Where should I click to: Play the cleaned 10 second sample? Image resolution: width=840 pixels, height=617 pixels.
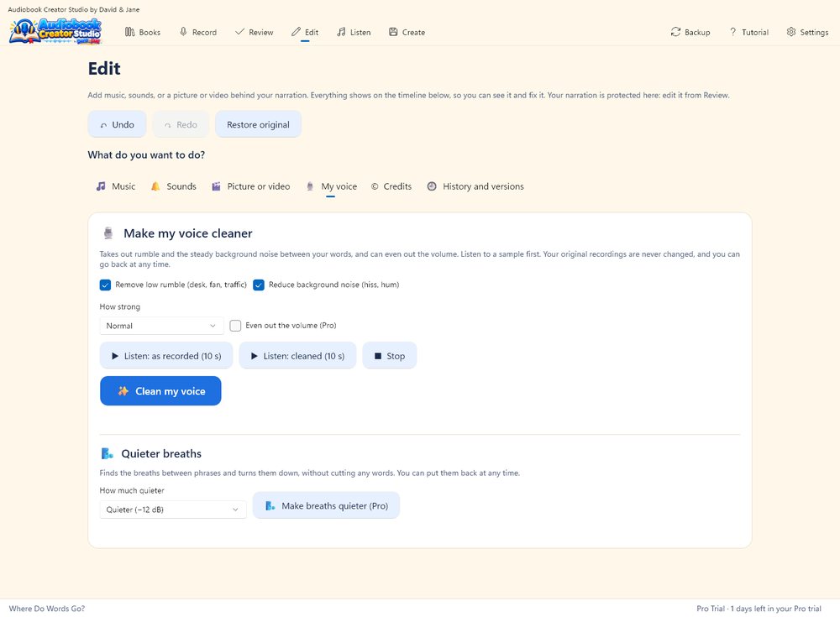(297, 356)
